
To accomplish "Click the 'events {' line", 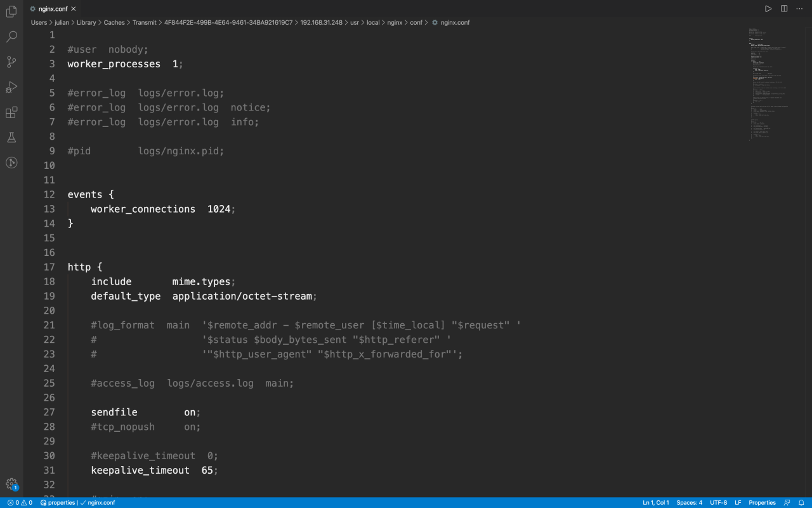I will pos(91,194).
